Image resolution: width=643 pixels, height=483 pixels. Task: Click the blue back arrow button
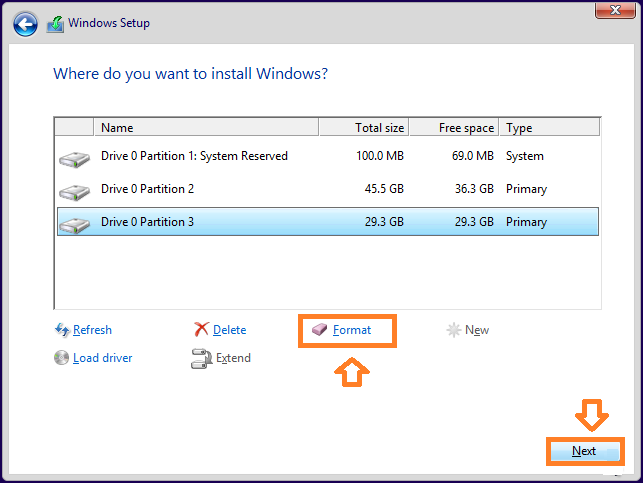click(25, 24)
